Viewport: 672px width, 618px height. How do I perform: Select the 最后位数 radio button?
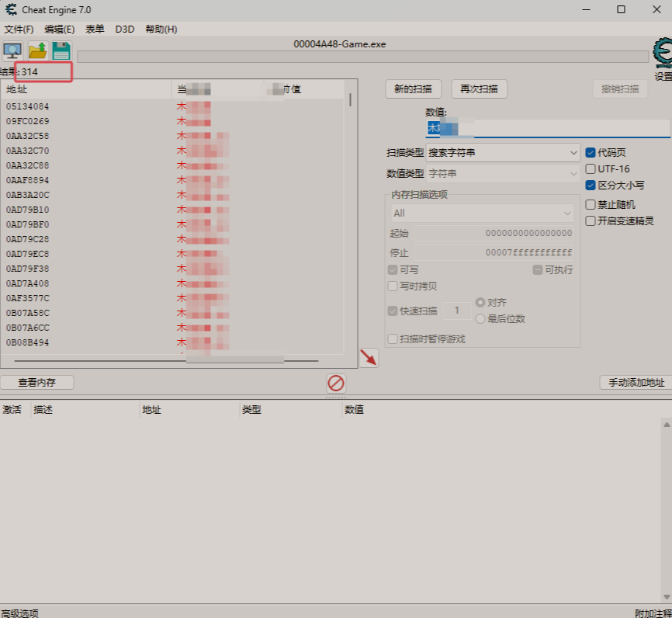coord(480,318)
